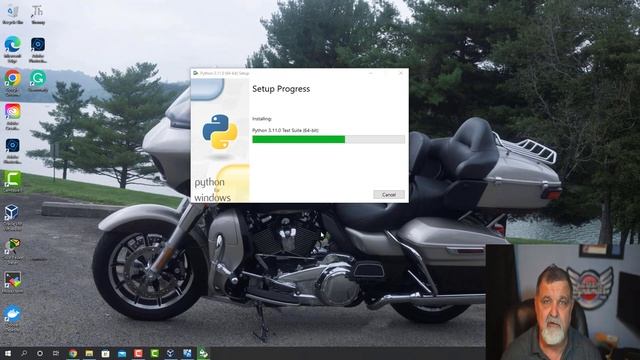Open Microsoft Store from taskbar

pos(105,353)
